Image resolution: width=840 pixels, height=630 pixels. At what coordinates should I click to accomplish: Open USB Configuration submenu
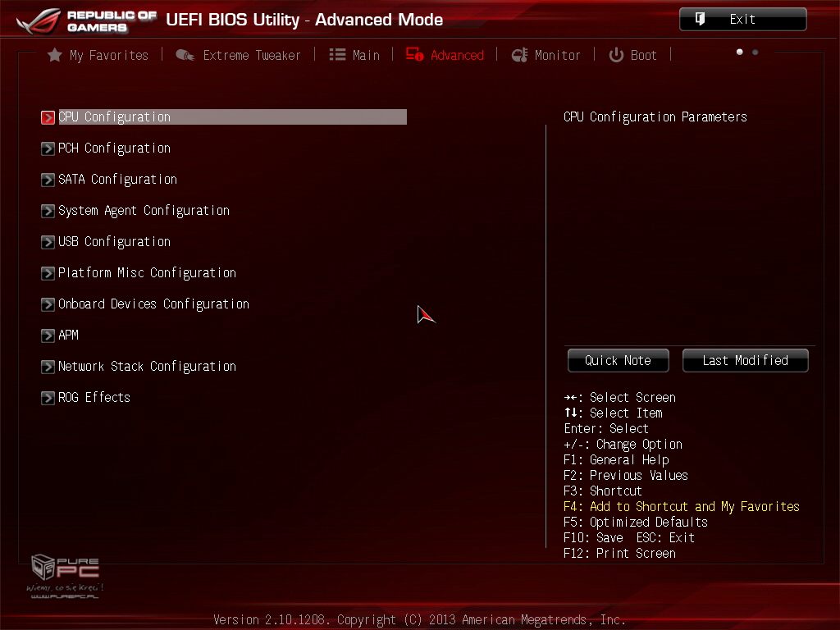click(106, 242)
